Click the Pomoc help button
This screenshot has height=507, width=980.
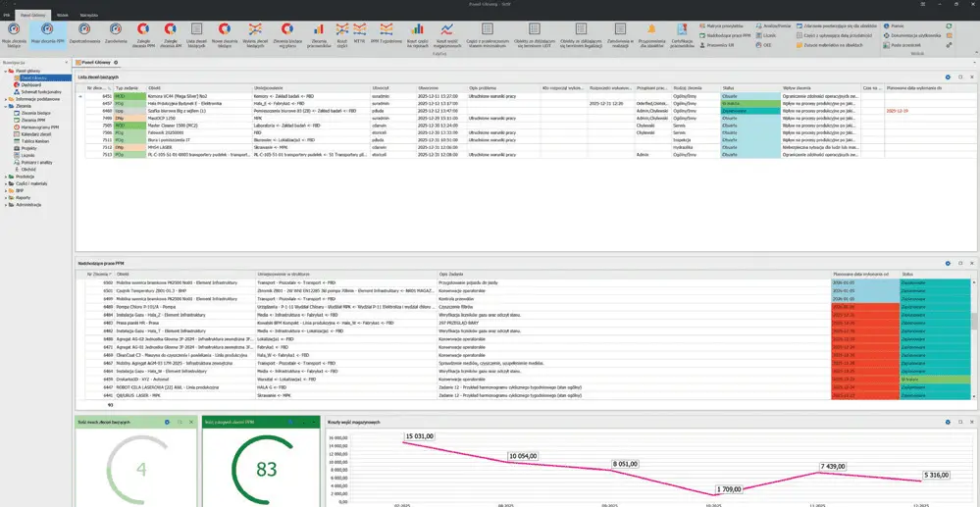[x=898, y=25]
